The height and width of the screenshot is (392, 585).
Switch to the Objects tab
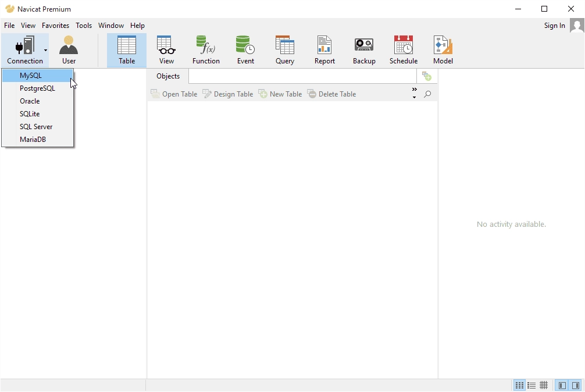[168, 76]
